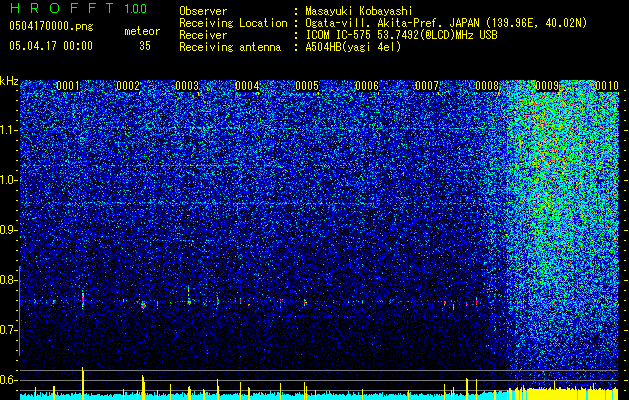
Task: Click the Receiving antenna label
Action: 230,47
